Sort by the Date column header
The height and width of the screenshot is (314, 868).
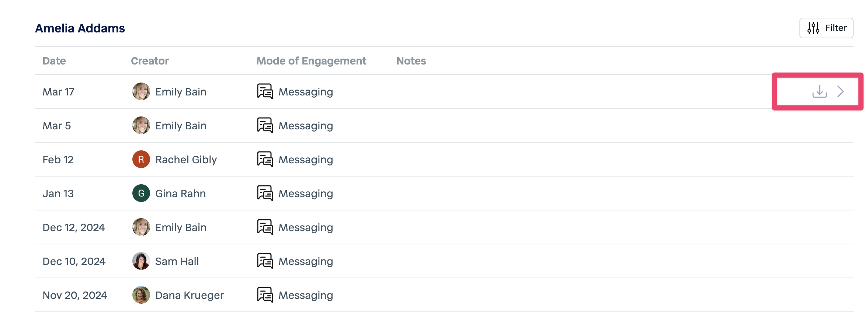click(54, 61)
